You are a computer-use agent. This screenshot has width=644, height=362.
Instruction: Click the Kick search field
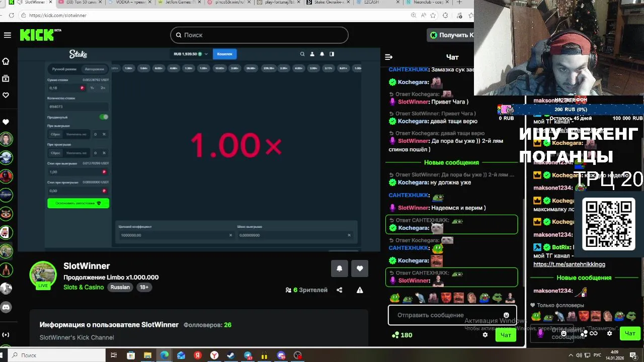pos(259,35)
